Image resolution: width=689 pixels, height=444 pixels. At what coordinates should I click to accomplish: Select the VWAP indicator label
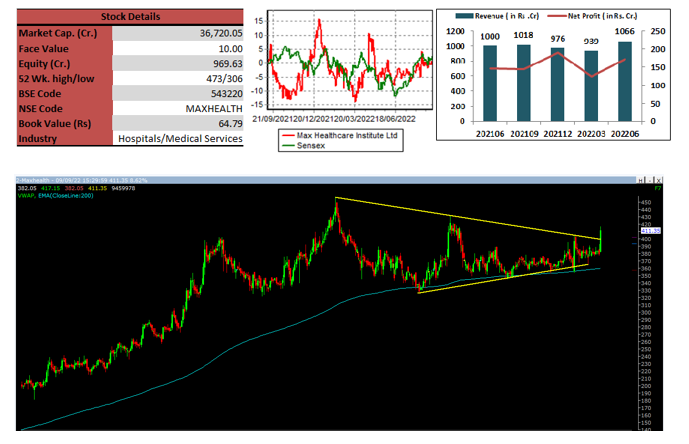[26, 196]
